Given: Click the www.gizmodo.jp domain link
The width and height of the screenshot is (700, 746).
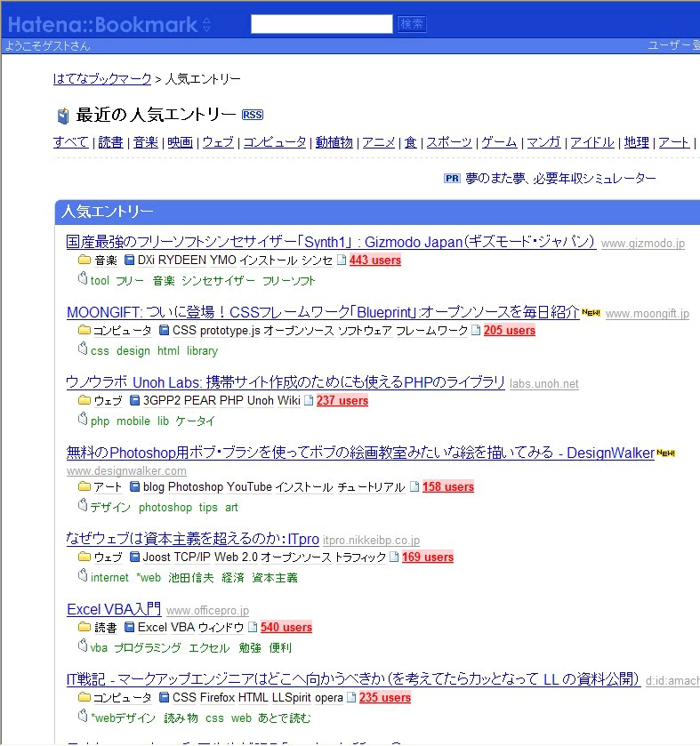Looking at the screenshot, I should click(x=643, y=243).
